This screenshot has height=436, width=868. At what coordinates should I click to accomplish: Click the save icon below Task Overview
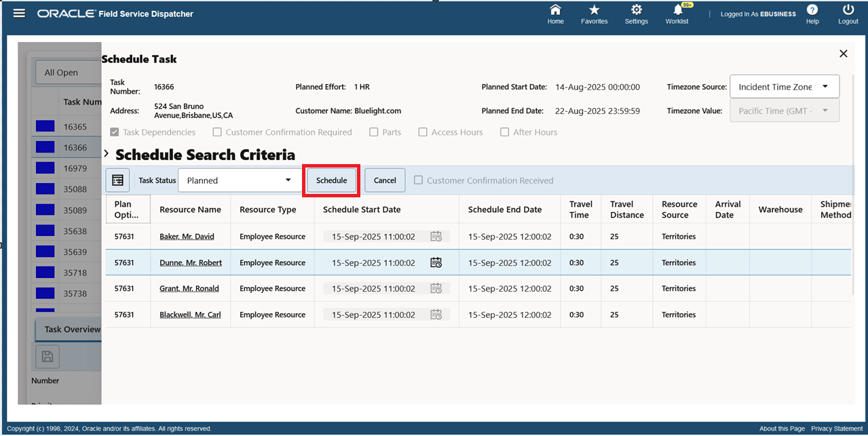click(48, 355)
